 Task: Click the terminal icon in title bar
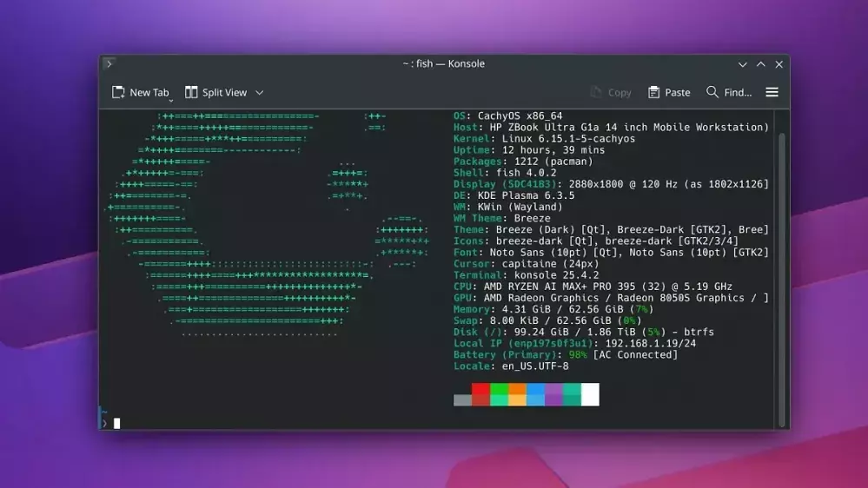109,63
